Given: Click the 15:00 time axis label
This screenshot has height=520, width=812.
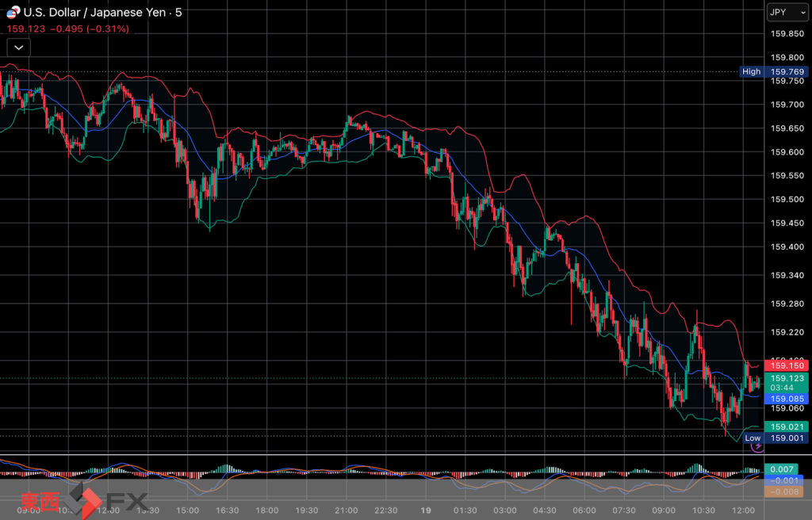Looking at the screenshot, I should tap(187, 510).
